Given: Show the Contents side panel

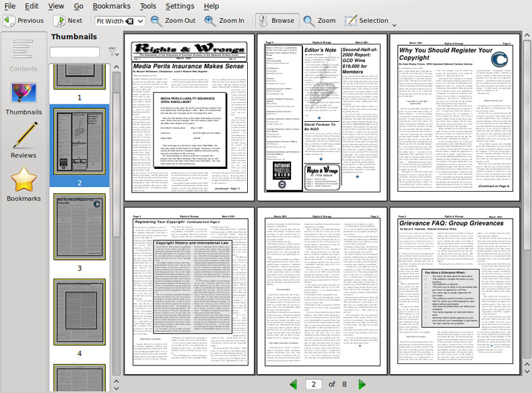Looking at the screenshot, I should click(x=24, y=55).
